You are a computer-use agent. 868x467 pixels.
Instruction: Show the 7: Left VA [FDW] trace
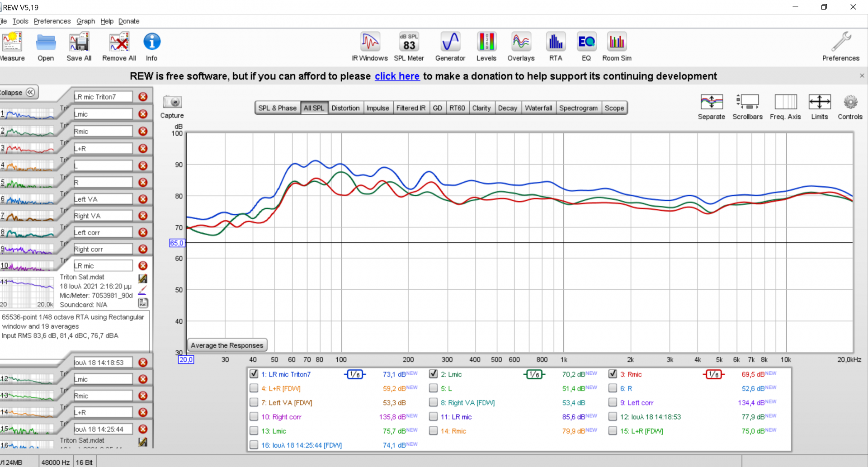[x=254, y=402]
